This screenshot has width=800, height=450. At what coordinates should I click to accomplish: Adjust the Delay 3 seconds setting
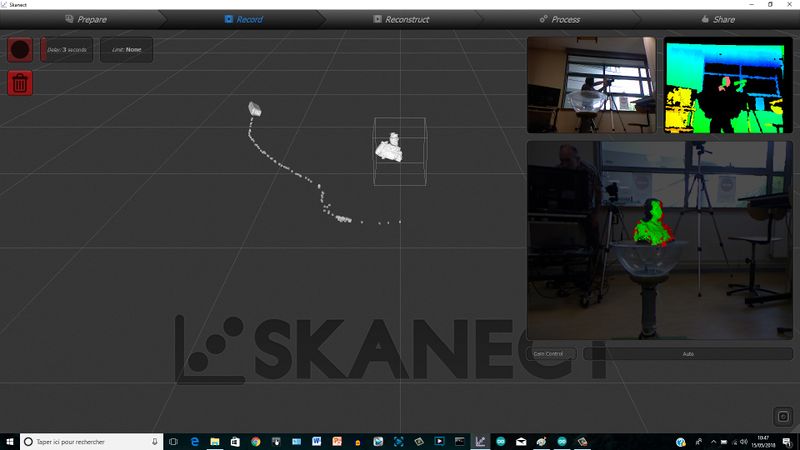click(x=67, y=49)
